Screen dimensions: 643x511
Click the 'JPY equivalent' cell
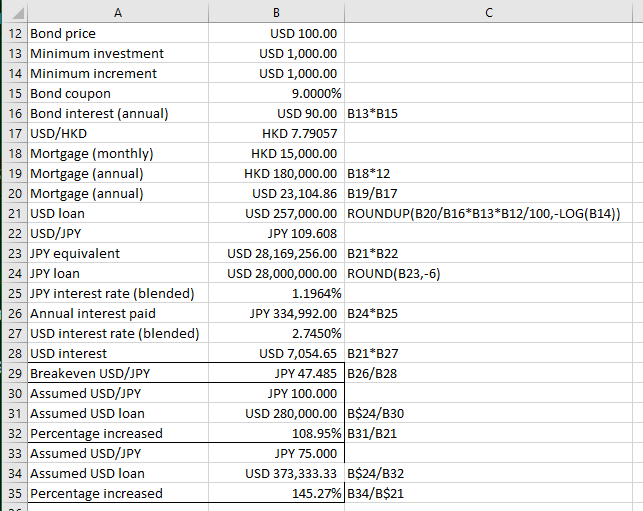(x=118, y=253)
